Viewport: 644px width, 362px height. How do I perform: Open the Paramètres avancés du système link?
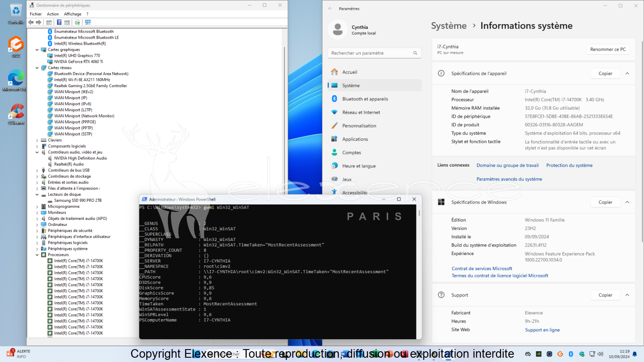509,179
